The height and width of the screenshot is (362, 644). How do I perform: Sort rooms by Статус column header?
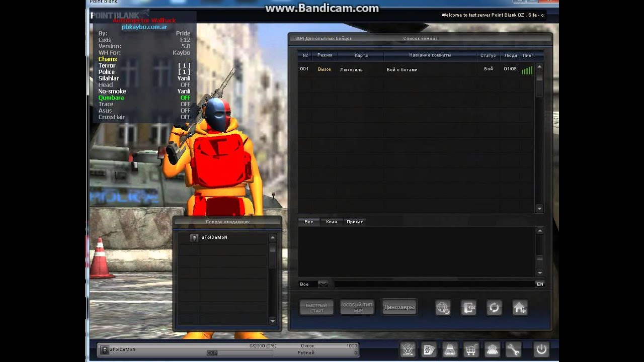click(488, 55)
